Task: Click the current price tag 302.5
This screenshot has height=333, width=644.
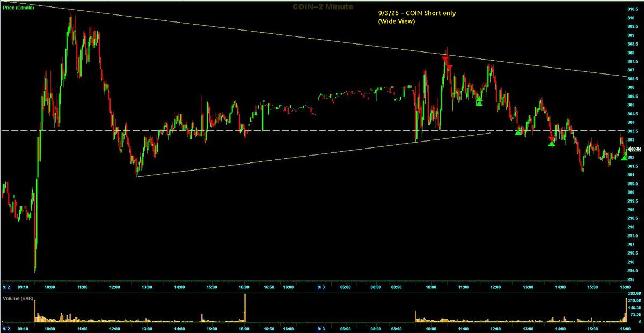Action: 634,150
